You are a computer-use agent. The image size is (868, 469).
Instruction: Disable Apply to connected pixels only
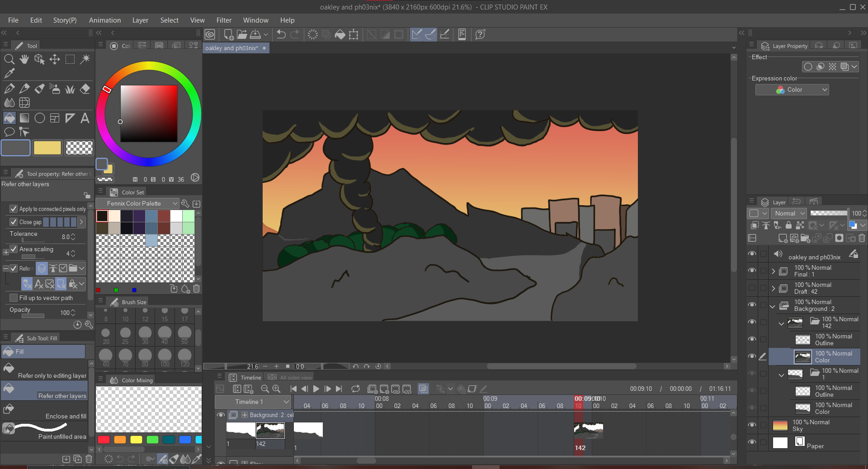coord(13,209)
